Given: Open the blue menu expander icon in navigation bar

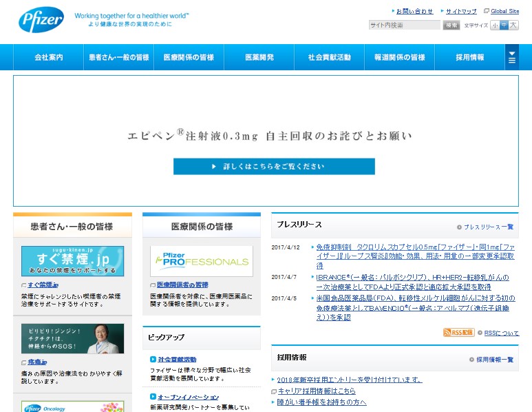Looking at the screenshot, I should pos(511,57).
